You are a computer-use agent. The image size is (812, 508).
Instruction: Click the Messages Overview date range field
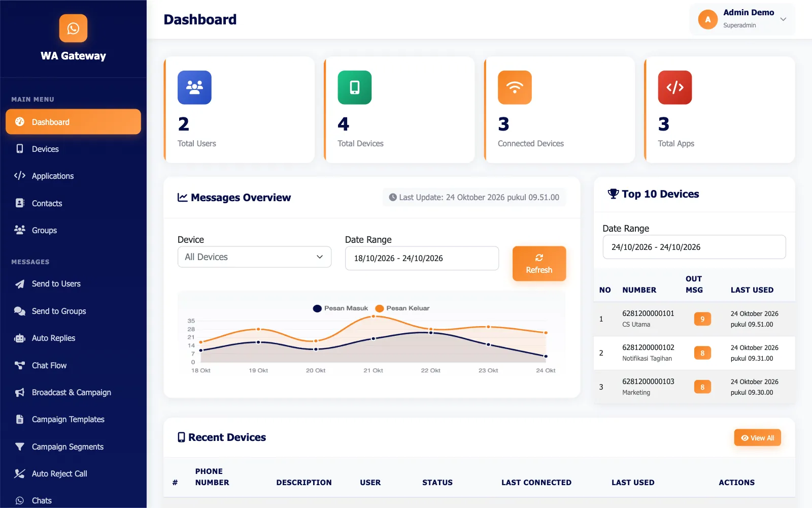pyautogui.click(x=422, y=258)
